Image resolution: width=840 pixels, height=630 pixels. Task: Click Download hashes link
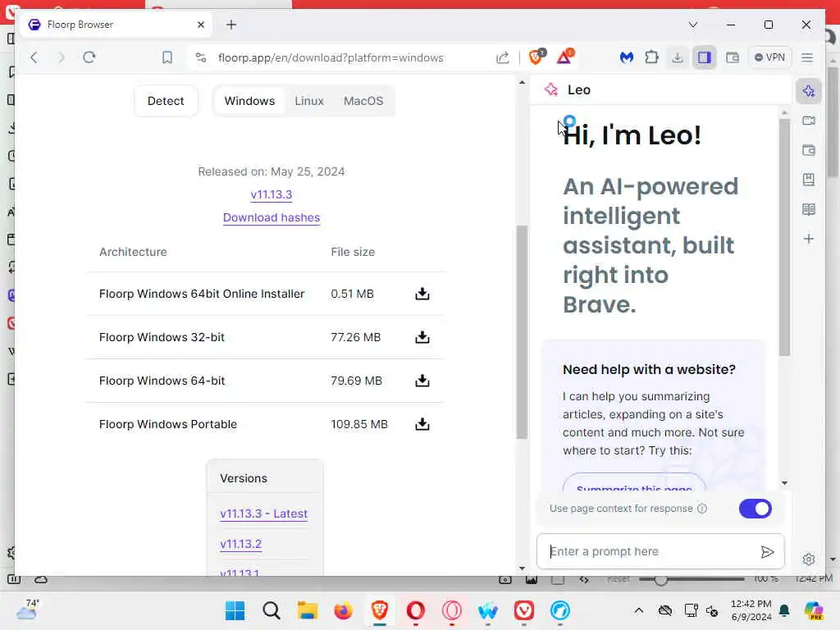[271, 217]
